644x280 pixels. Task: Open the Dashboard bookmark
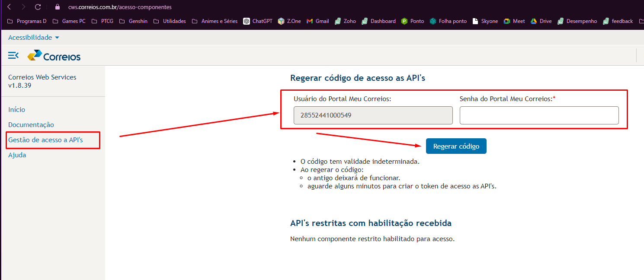378,21
